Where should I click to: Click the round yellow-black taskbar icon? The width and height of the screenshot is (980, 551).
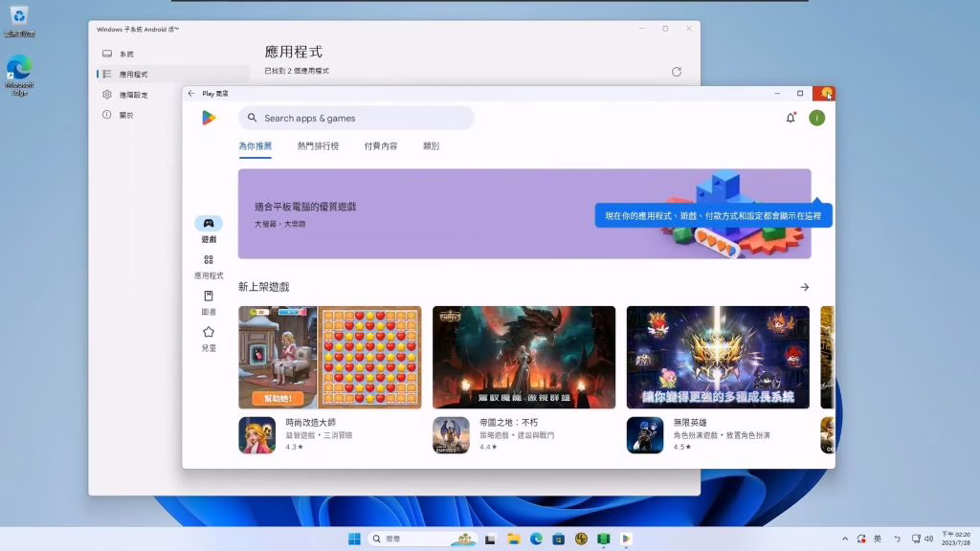pyautogui.click(x=581, y=539)
